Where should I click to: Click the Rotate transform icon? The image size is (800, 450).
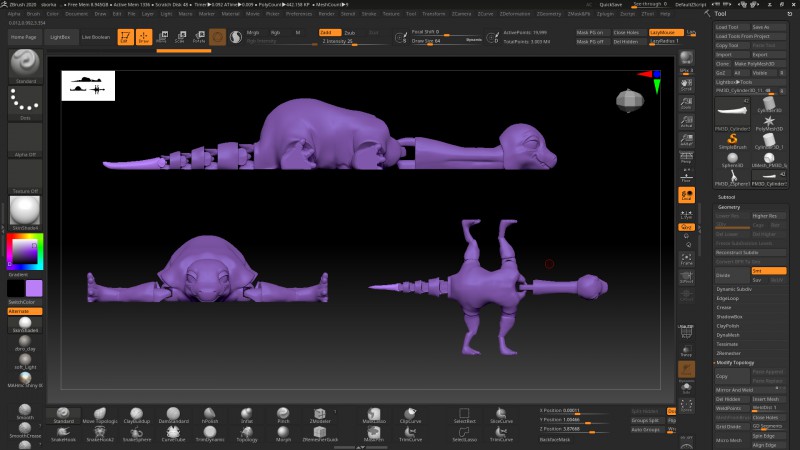[198, 37]
